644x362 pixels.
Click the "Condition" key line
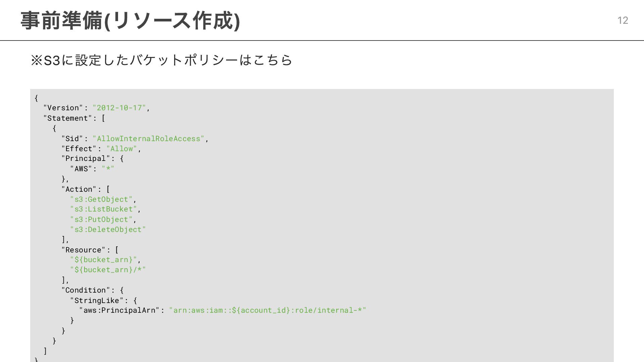click(92, 290)
